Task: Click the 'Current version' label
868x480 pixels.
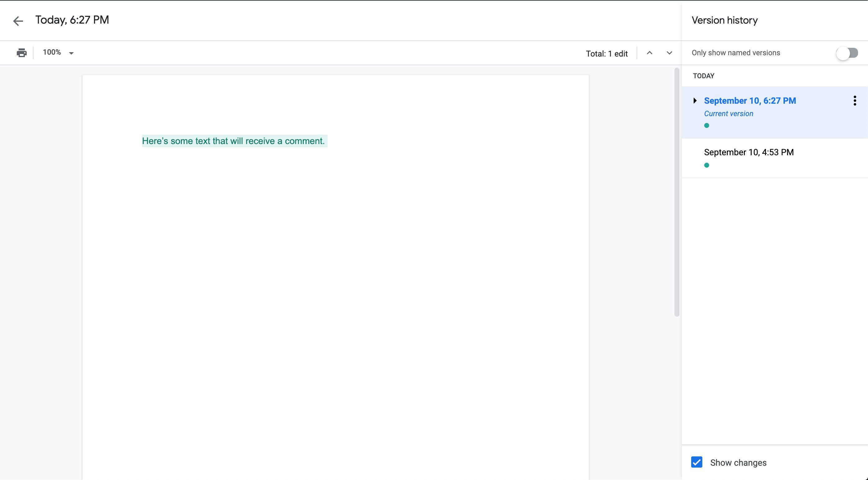Action: point(728,114)
